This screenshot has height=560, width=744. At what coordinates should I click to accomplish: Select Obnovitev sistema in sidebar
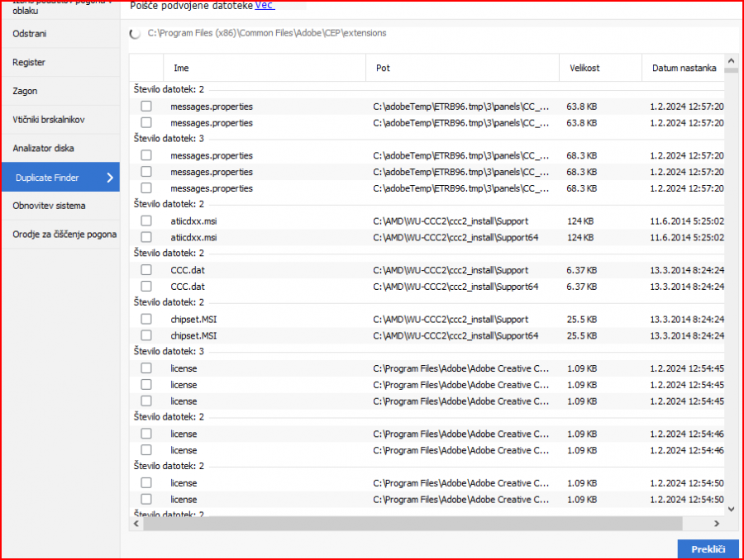pyautogui.click(x=49, y=206)
